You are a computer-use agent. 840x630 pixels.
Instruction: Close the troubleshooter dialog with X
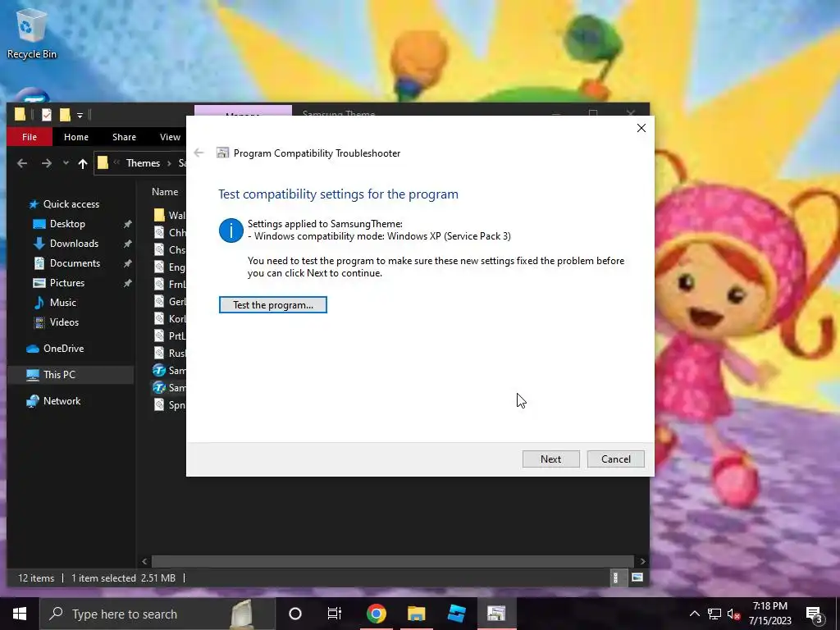tap(641, 128)
